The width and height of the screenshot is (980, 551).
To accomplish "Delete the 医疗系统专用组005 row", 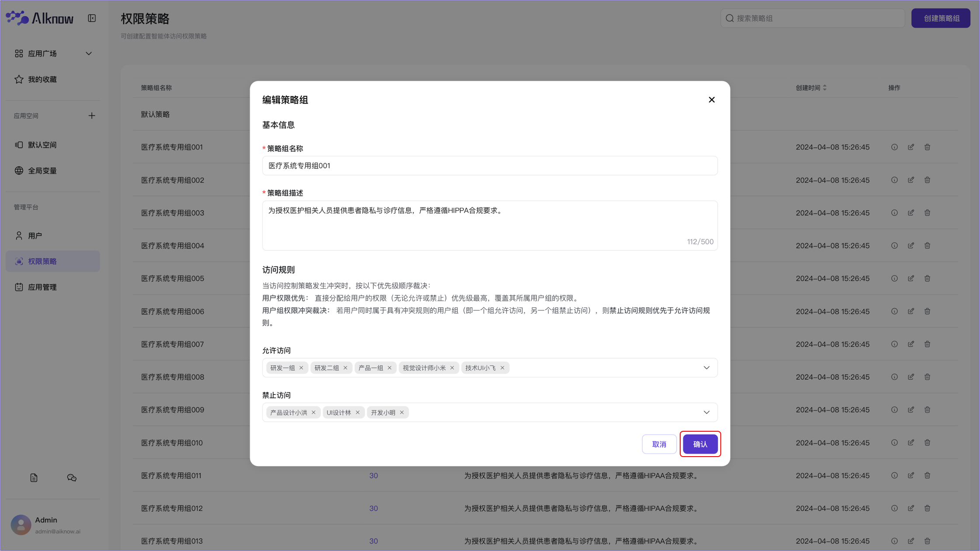I will pyautogui.click(x=927, y=278).
